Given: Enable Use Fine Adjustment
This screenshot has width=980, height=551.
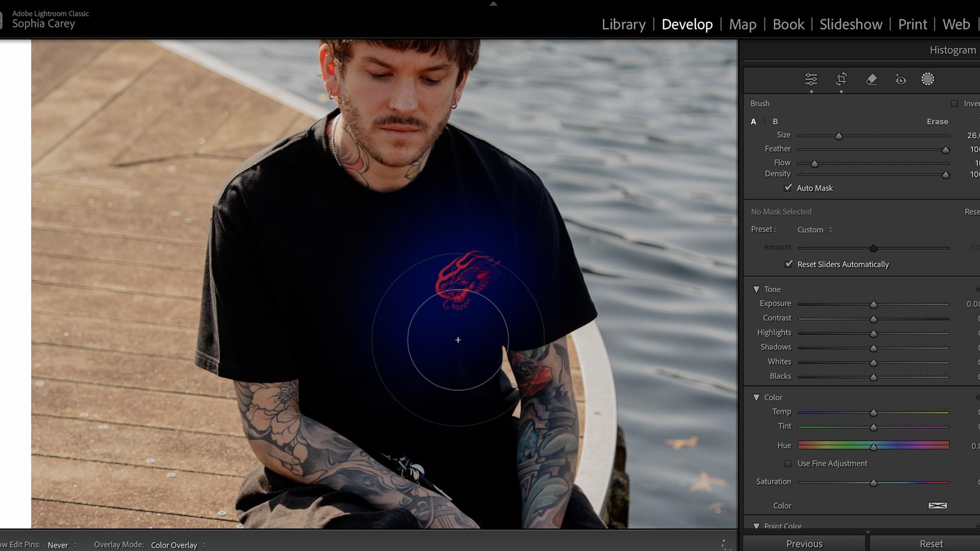Looking at the screenshot, I should pos(789,463).
